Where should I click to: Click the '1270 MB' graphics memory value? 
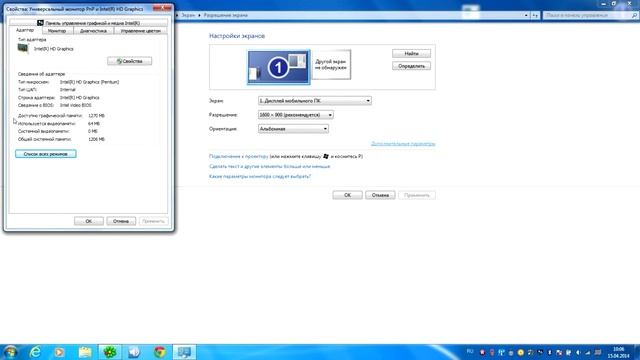tap(96, 116)
